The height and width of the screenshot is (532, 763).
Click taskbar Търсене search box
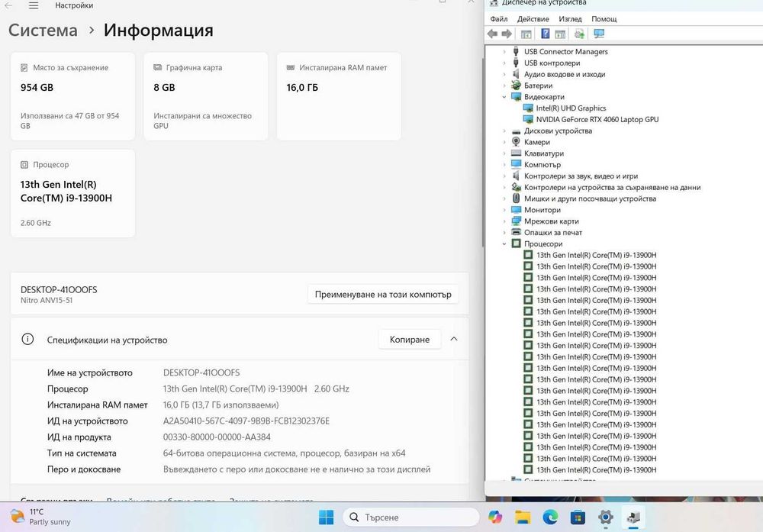411,517
